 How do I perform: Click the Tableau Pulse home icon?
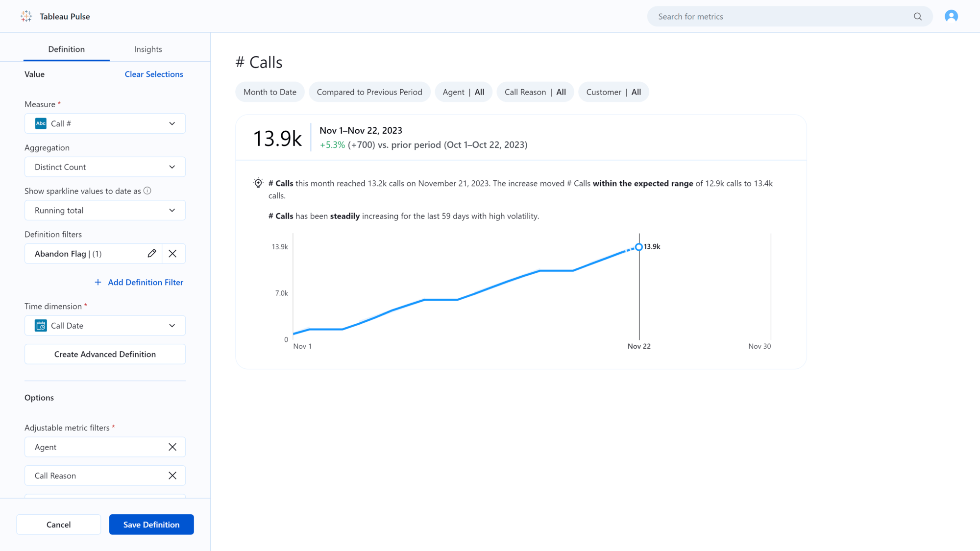tap(26, 16)
